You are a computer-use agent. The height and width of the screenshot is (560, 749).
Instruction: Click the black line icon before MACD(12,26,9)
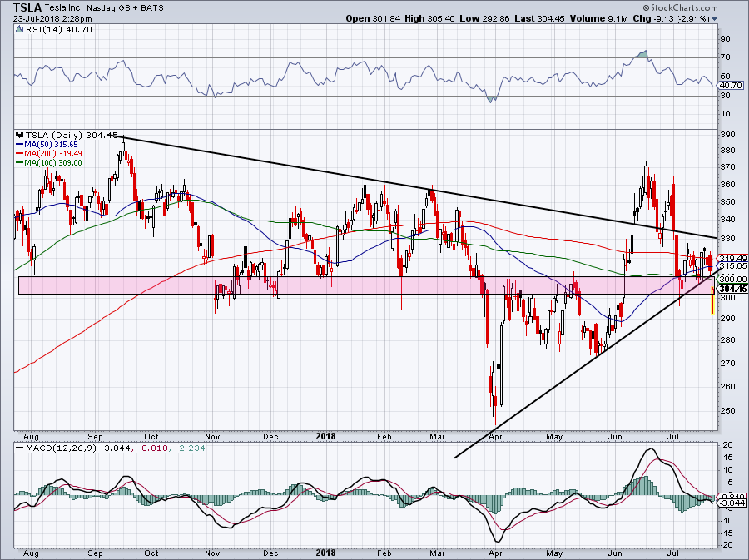[x=19, y=448]
